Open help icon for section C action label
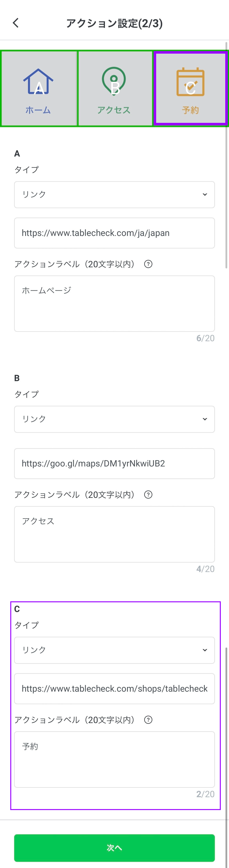The image size is (229, 868). (x=148, y=720)
